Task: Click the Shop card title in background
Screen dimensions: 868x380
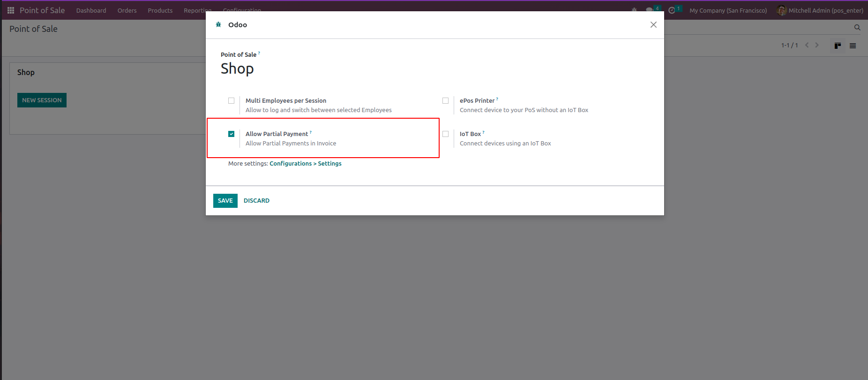Action: coord(26,72)
